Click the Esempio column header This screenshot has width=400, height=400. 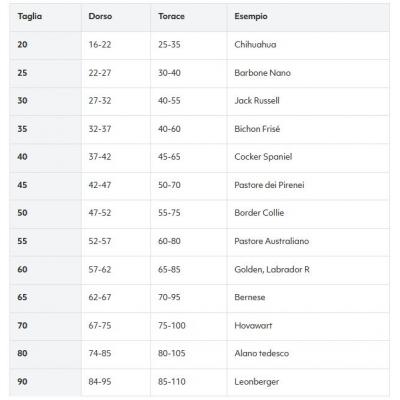pyautogui.click(x=251, y=16)
